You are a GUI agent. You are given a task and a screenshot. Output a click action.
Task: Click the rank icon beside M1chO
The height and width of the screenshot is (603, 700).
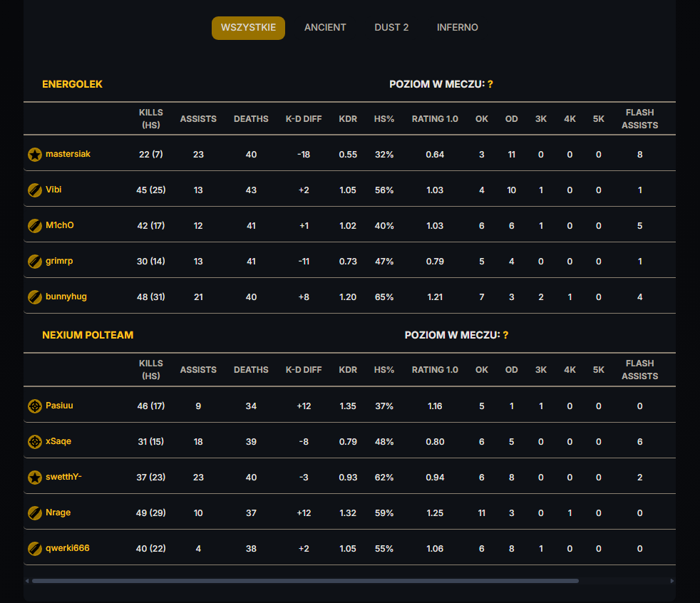coord(35,226)
